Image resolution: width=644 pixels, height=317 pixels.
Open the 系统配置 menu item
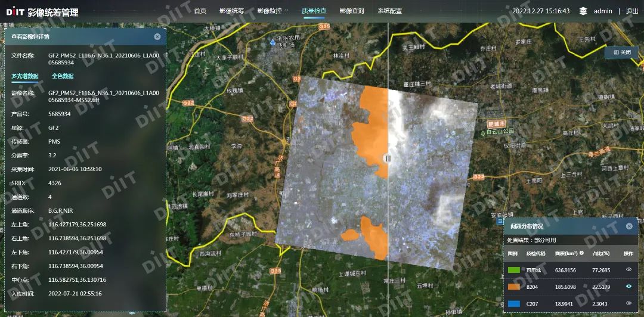pyautogui.click(x=390, y=11)
